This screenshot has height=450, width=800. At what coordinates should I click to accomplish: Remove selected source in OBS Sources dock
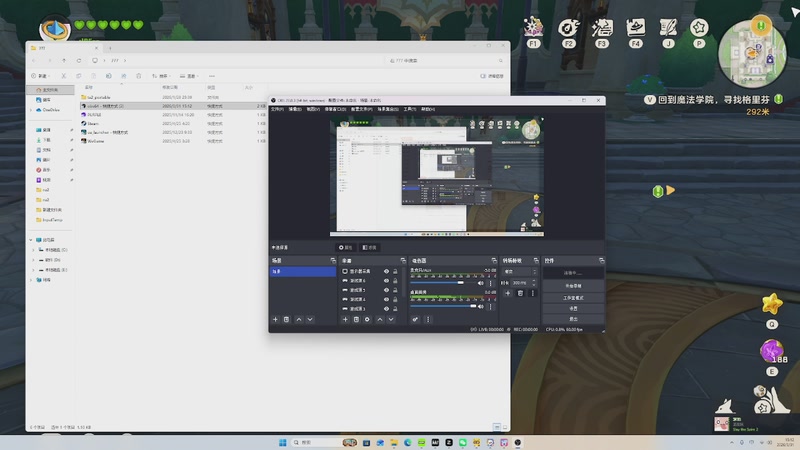(x=356, y=319)
